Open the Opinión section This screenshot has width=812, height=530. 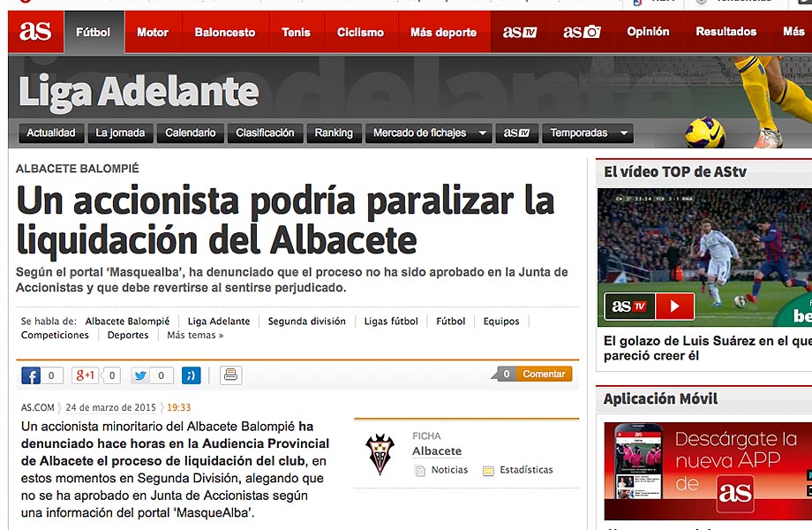(648, 32)
